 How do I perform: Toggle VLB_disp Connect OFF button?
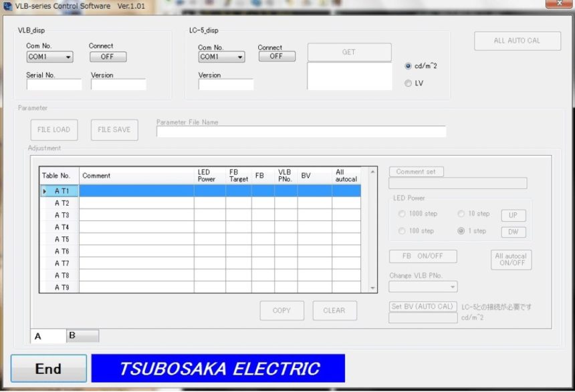[108, 57]
